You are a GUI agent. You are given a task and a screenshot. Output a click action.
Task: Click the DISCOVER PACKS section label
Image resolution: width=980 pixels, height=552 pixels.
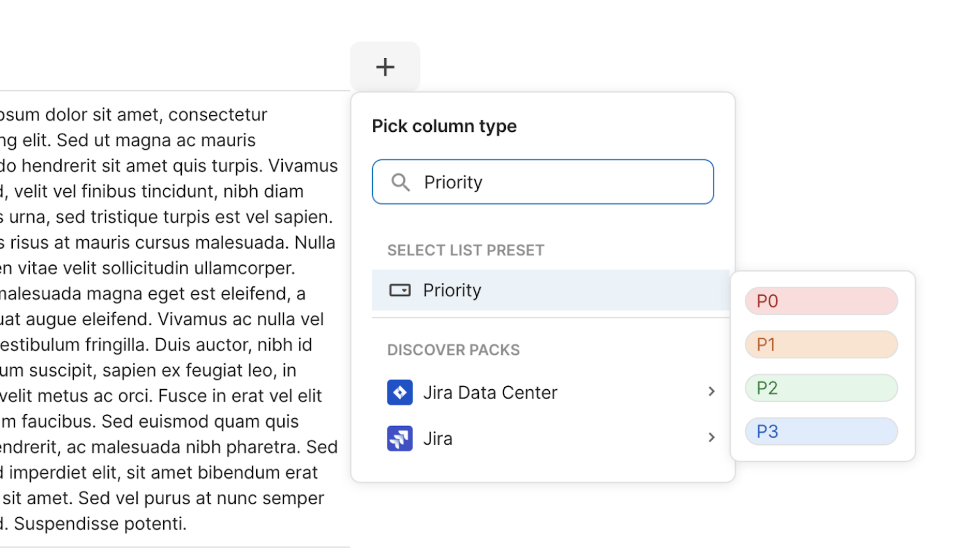coord(453,350)
